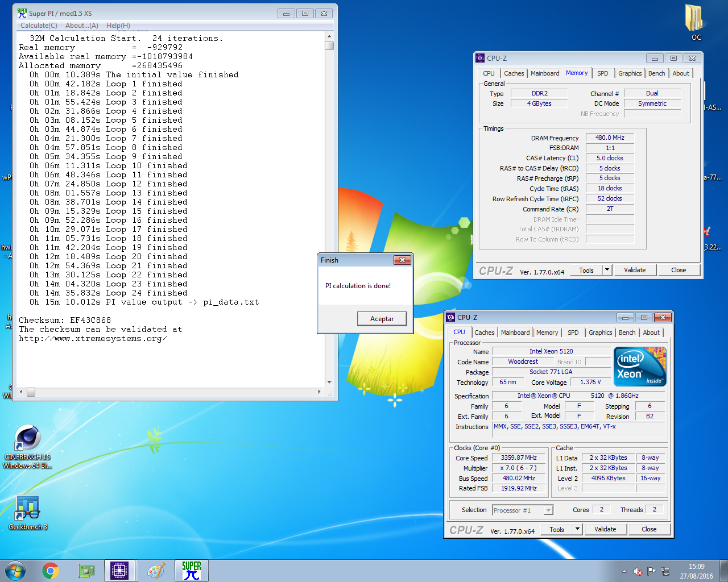
Task: Click the Super PI horizontal scrollbar thumb
Action: [x=31, y=392]
